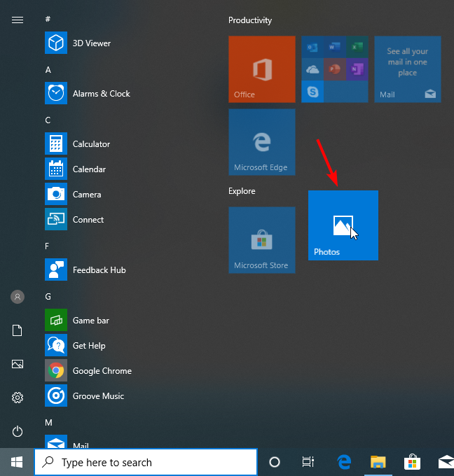Open OneNote in the Office folder tile

point(357,69)
